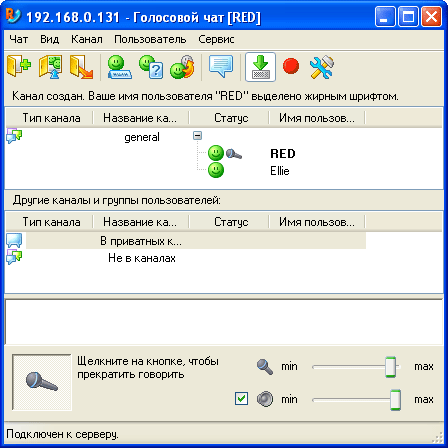This screenshot has width=448, height=448.
Task: Click the smiley with clock-arrow icon
Action: (182, 67)
